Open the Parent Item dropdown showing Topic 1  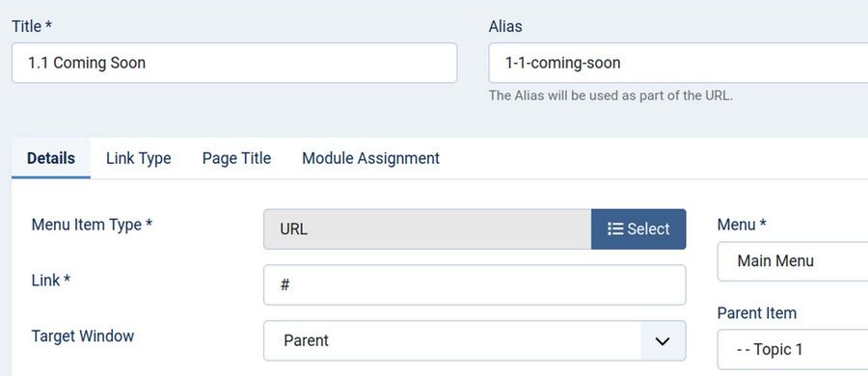[x=793, y=349]
